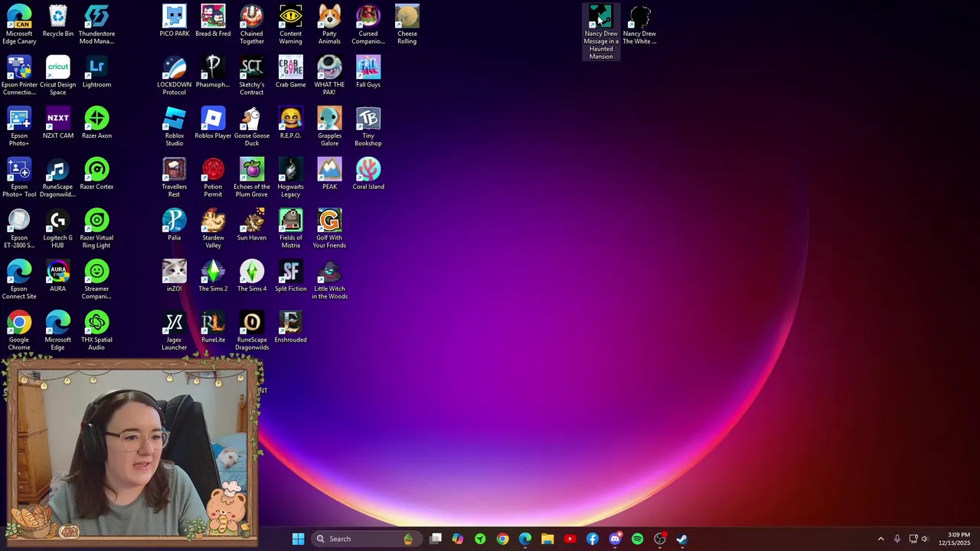Click Stardew Valley shortcut
Screen dimensions: 980x551
pos(213,229)
